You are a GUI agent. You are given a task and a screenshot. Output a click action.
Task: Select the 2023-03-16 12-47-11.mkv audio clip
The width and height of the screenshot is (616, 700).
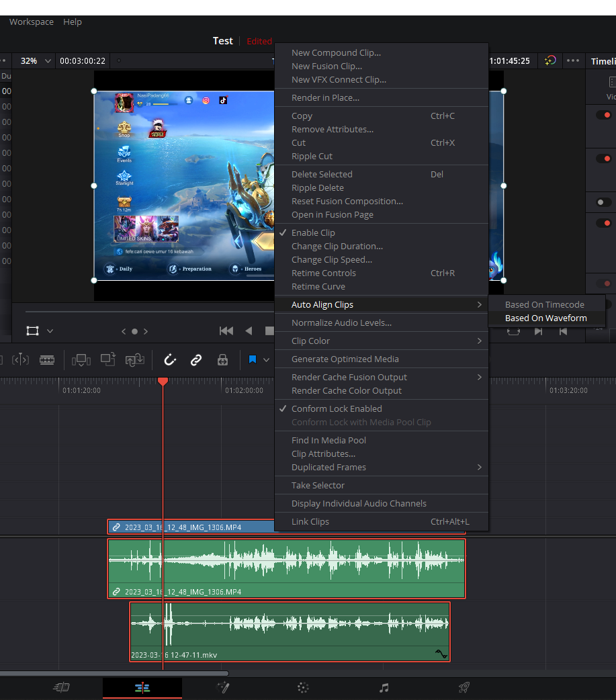click(x=290, y=631)
